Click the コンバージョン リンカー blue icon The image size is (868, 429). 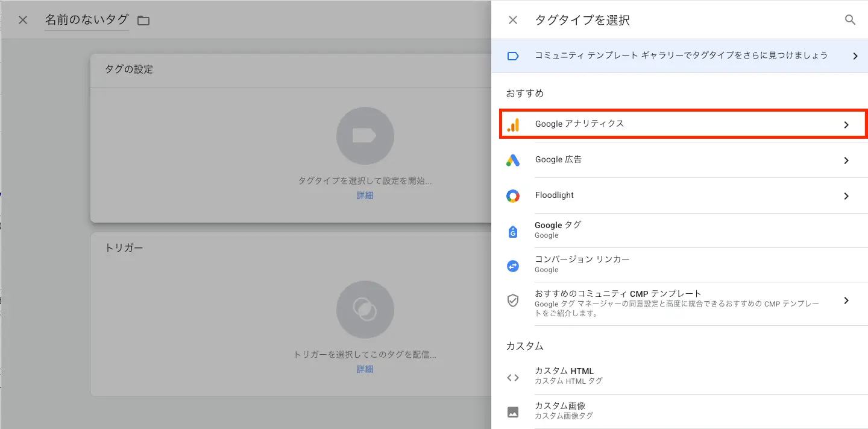coord(513,265)
